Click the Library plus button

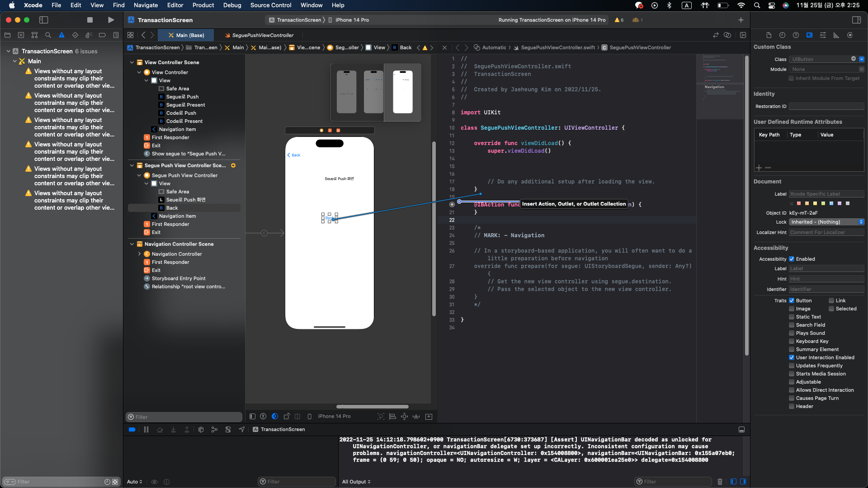point(741,20)
